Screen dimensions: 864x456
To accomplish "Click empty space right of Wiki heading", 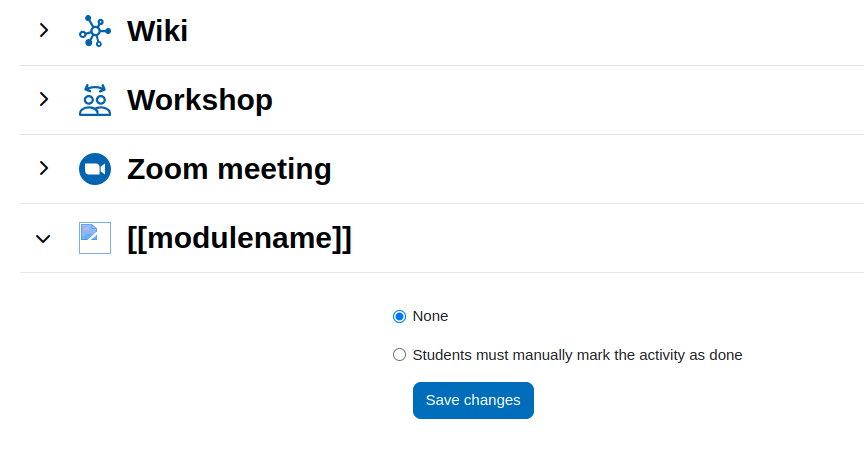I will tap(523, 31).
